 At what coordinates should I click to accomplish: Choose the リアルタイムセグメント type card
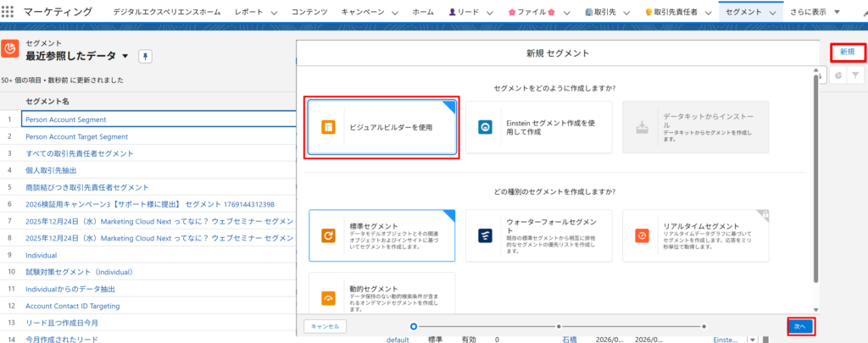[x=696, y=235]
